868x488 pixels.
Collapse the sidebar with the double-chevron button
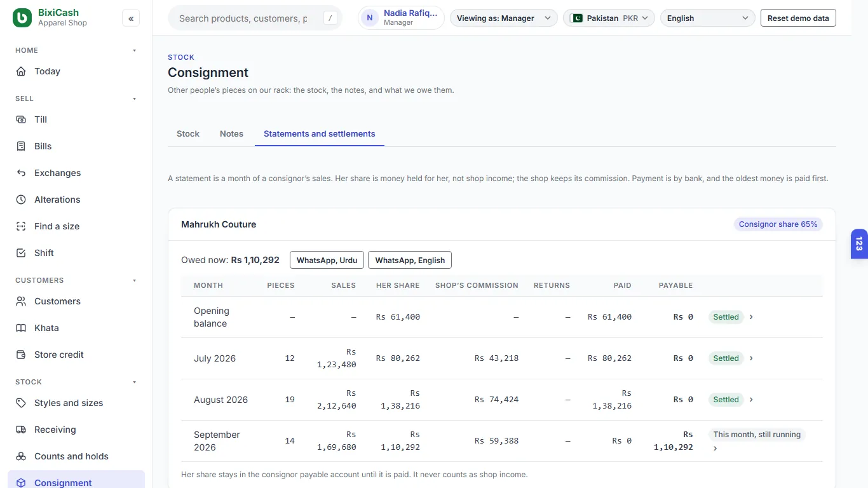[131, 18]
